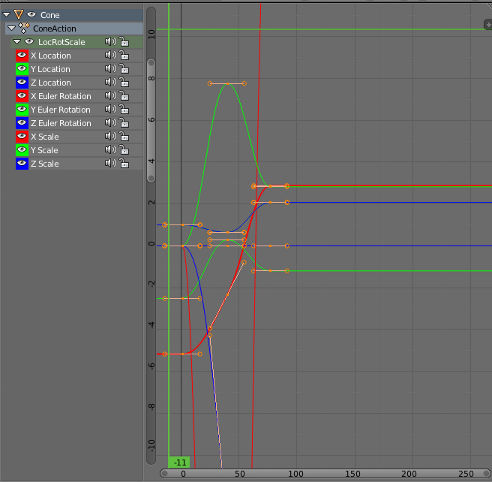
Task: Collapse the ConeAction entry
Action: [12, 28]
